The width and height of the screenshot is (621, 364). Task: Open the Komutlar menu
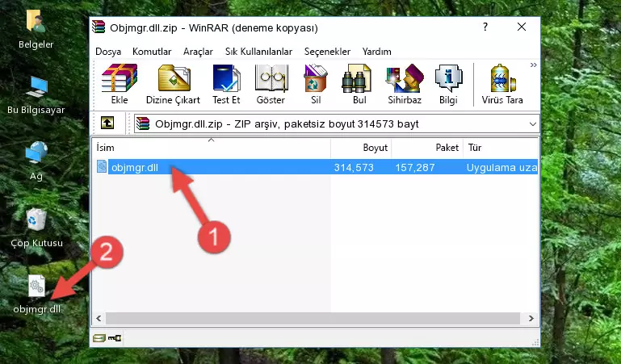click(152, 52)
